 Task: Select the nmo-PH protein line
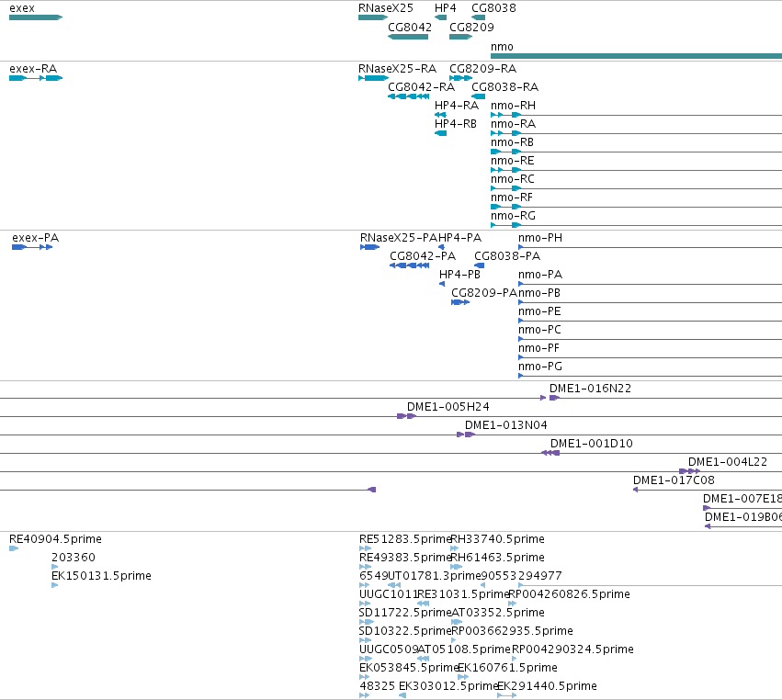click(x=650, y=247)
